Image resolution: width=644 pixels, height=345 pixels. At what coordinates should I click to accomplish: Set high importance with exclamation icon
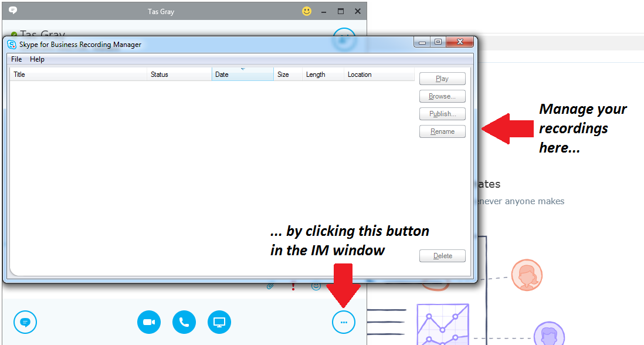(293, 286)
